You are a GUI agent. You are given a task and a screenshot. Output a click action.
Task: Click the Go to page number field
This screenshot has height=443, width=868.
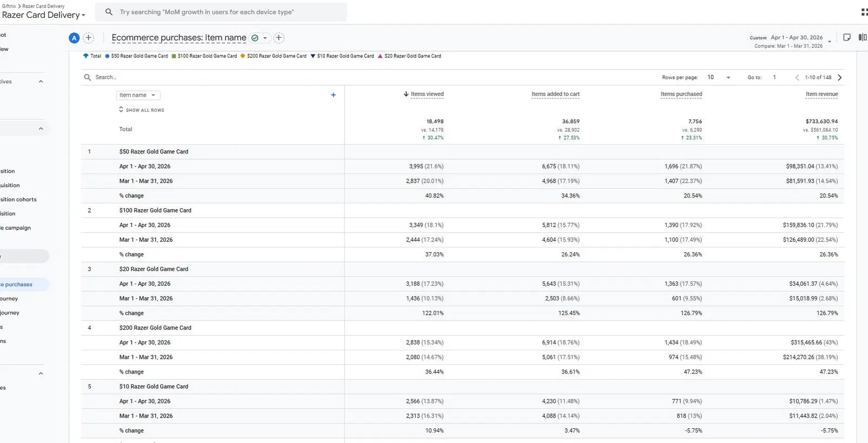tap(775, 78)
